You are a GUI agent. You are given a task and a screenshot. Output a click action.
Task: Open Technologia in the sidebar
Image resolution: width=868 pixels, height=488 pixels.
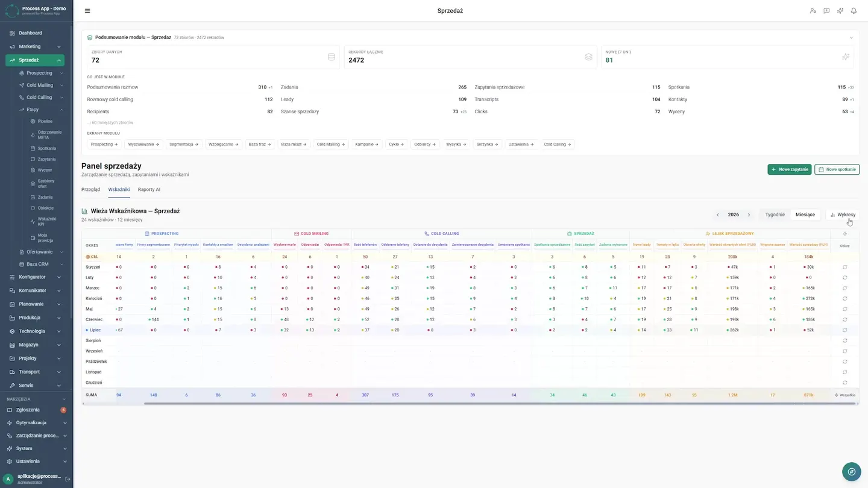[35, 331]
